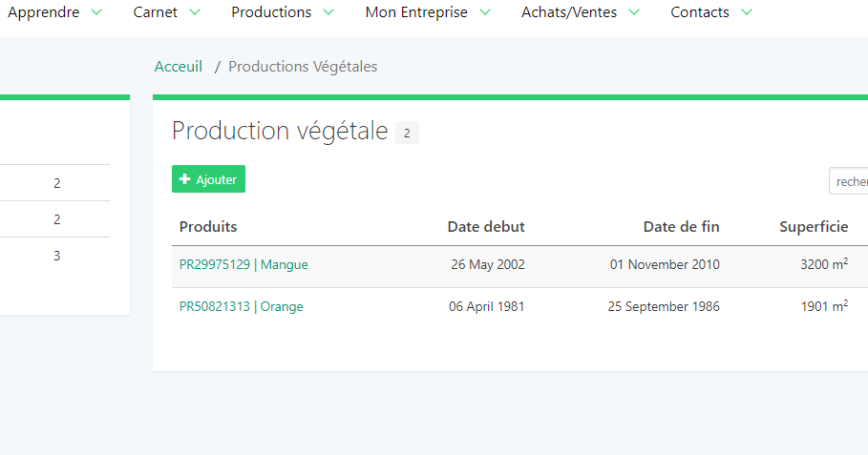This screenshot has height=455, width=868.
Task: Open the PR50821313 | Orange link
Action: (242, 306)
